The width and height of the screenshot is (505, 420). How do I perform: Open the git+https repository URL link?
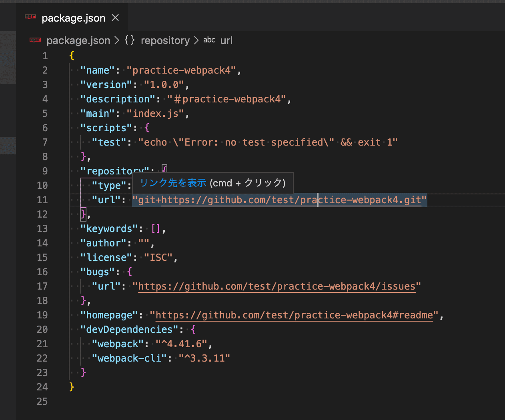291,200
